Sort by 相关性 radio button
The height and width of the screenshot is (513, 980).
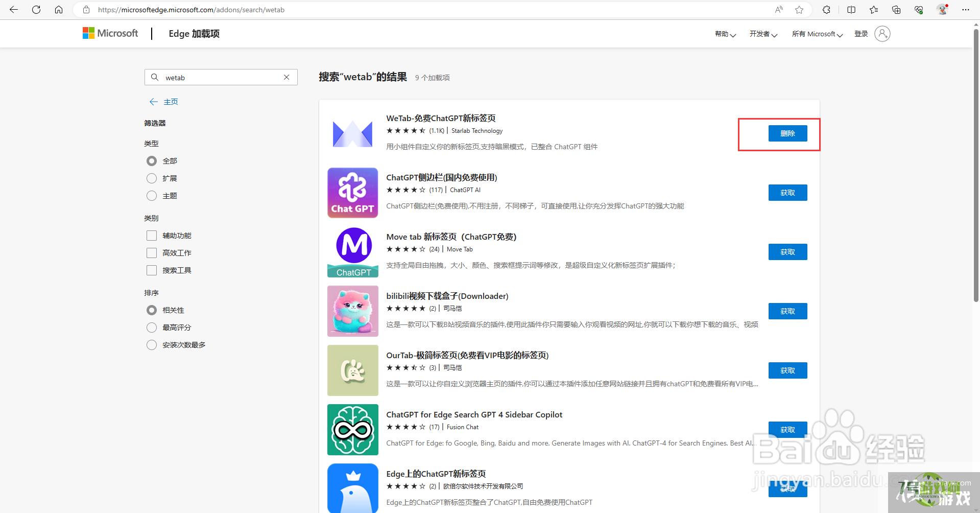(x=152, y=310)
